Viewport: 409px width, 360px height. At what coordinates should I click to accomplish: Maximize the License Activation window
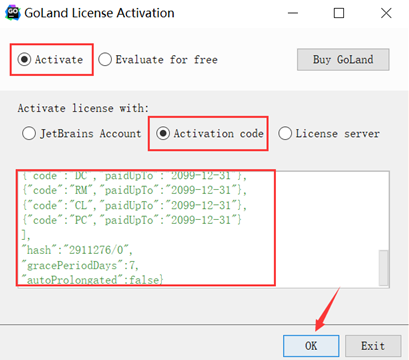(x=339, y=13)
